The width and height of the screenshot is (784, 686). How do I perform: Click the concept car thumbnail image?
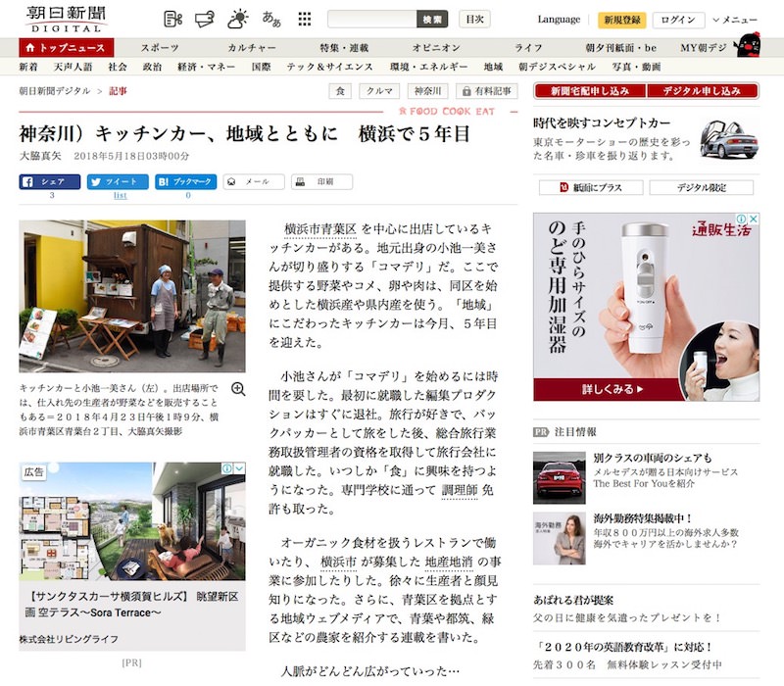730,139
